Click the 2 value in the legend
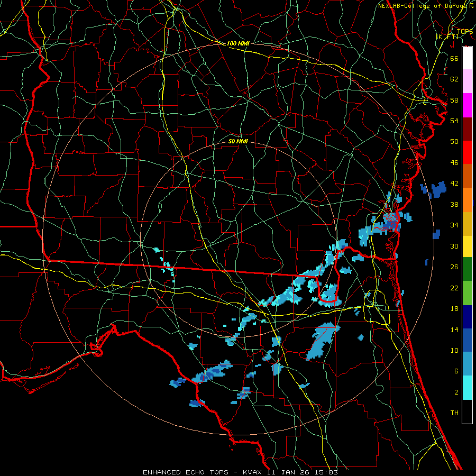The image size is (476, 476). [x=456, y=392]
